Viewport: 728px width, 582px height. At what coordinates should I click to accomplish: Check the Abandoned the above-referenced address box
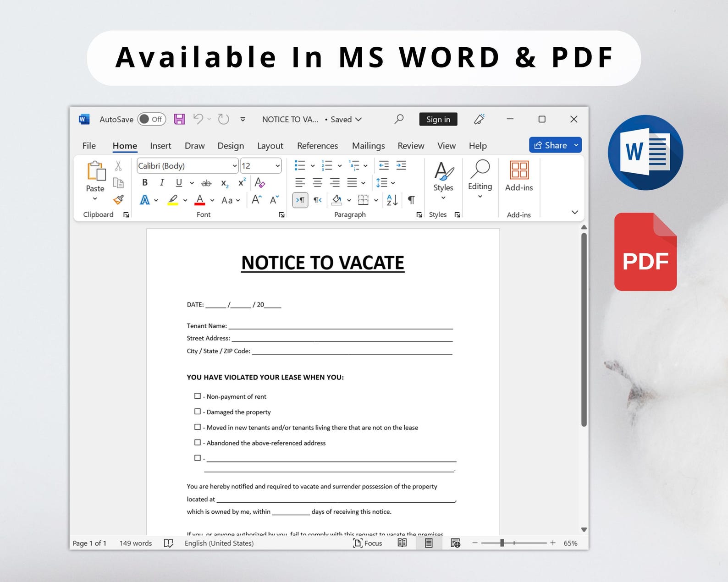(x=198, y=442)
